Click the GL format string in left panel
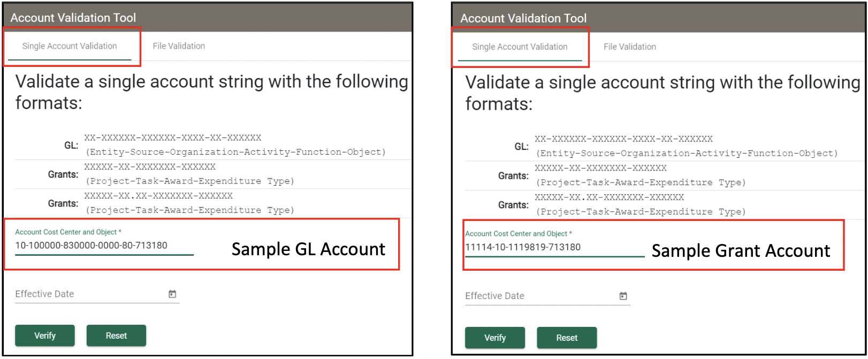The height and width of the screenshot is (359, 868). pyautogui.click(x=173, y=138)
